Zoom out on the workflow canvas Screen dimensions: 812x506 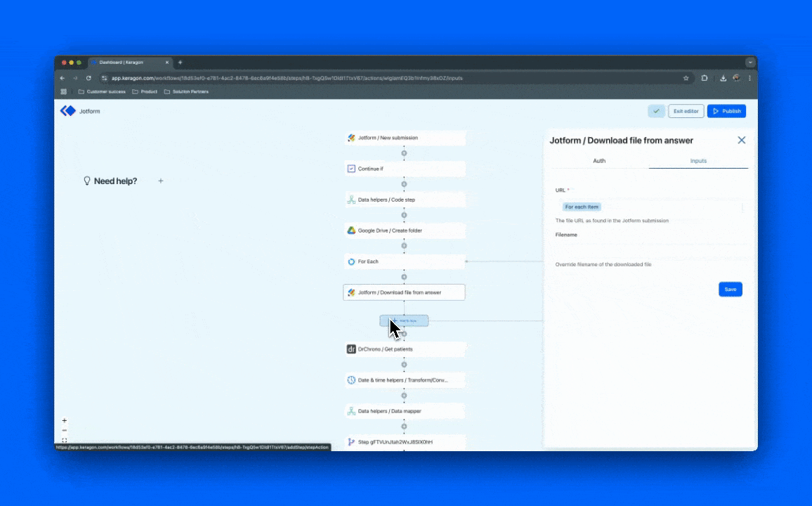pos(64,430)
